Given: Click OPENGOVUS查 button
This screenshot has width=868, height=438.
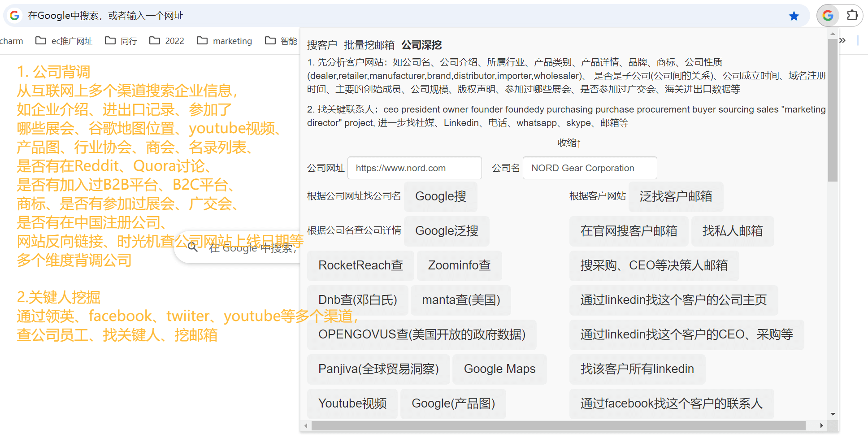Looking at the screenshot, I should click(x=422, y=334).
